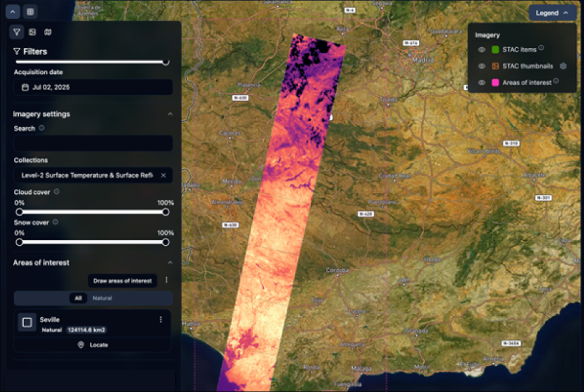Image resolution: width=584 pixels, height=392 pixels.
Task: Open STAC thumbnails settings gear
Action: [563, 66]
